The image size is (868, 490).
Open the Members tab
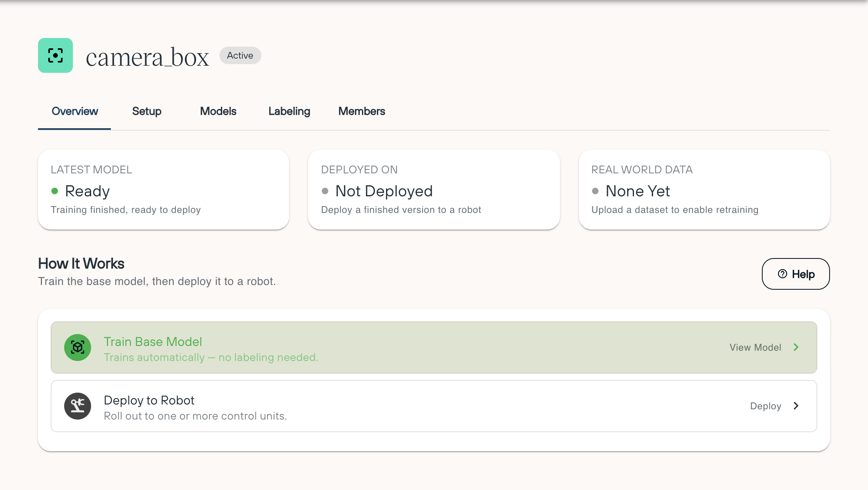pyautogui.click(x=362, y=111)
